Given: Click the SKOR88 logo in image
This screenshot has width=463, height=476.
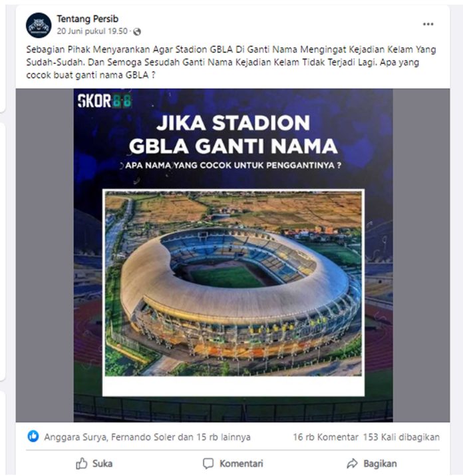Looking at the screenshot, I should click(x=104, y=101).
